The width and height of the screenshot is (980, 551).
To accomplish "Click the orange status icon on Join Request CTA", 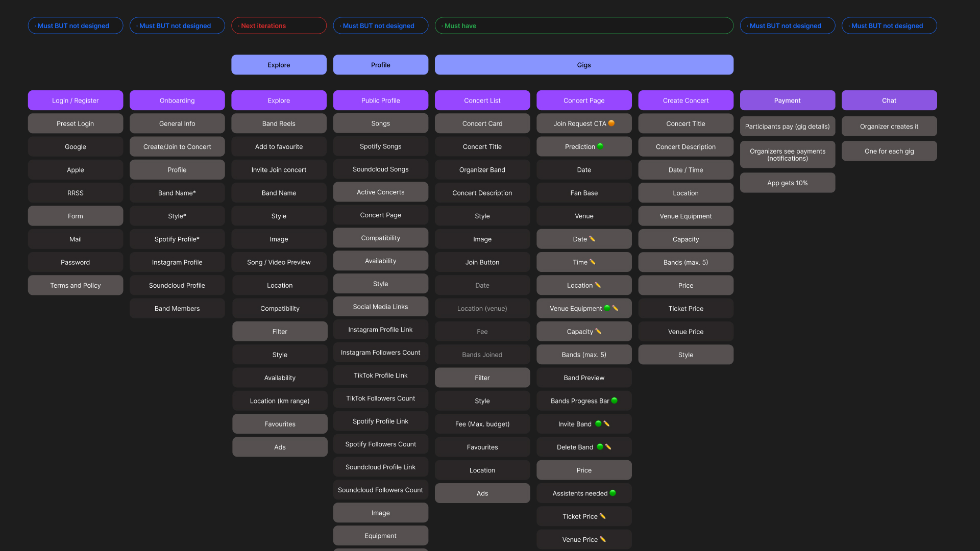I will [x=611, y=123].
